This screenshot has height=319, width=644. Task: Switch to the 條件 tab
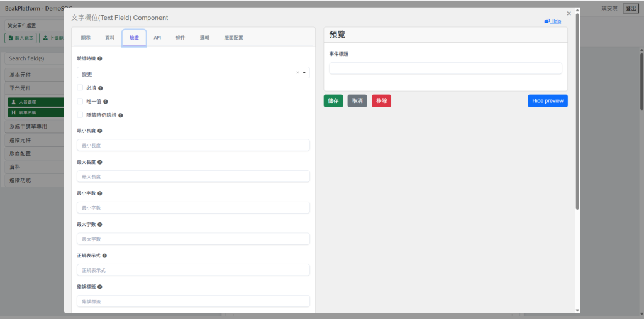180,37
